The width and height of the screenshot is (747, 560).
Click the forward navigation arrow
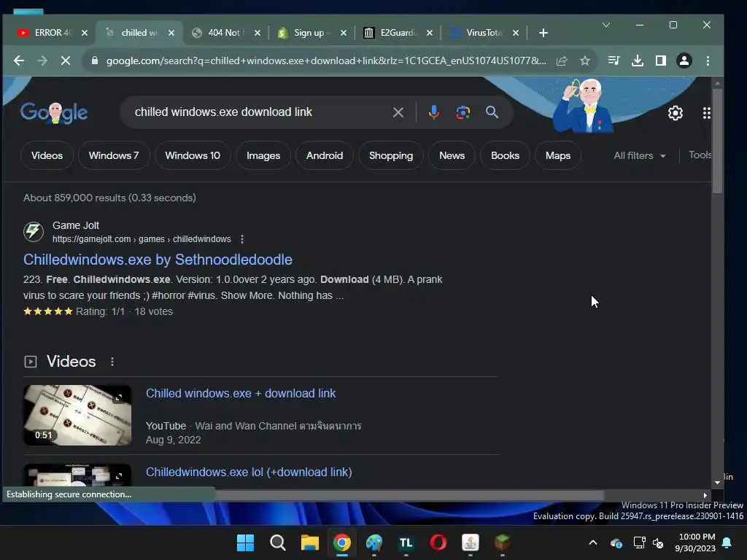click(x=42, y=61)
